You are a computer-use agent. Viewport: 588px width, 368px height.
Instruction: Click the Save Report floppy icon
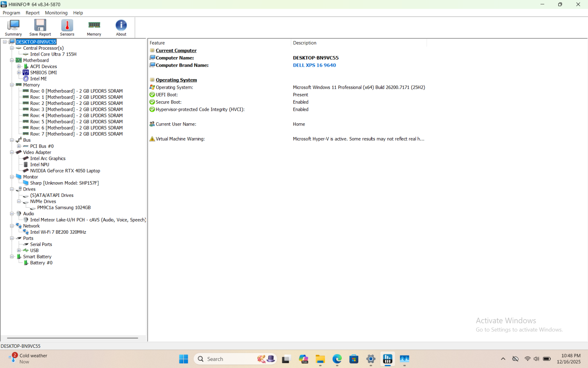point(40,28)
